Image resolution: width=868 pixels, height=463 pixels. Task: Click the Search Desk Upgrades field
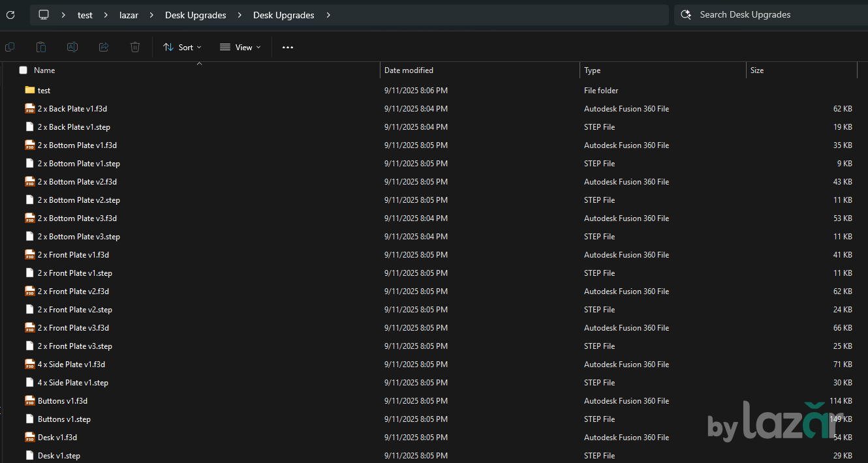click(770, 15)
